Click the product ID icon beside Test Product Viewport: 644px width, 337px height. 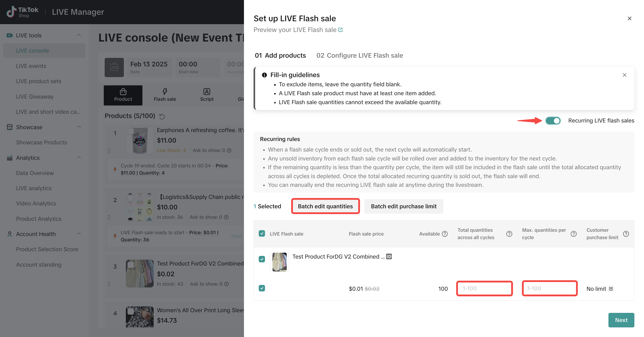click(389, 257)
